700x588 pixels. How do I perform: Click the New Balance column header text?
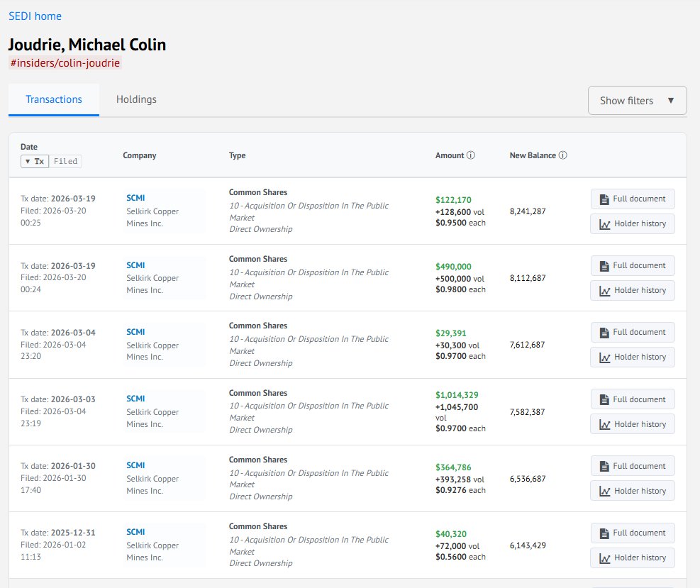[x=533, y=155]
